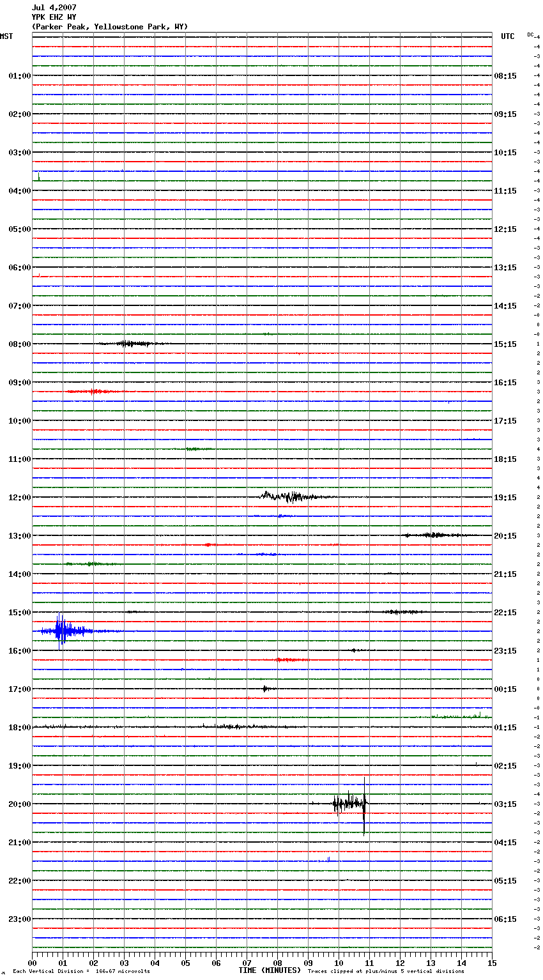Click the "Each Vertical Division = 166.67 microvolts" note
The image size is (543, 980).
point(81,972)
